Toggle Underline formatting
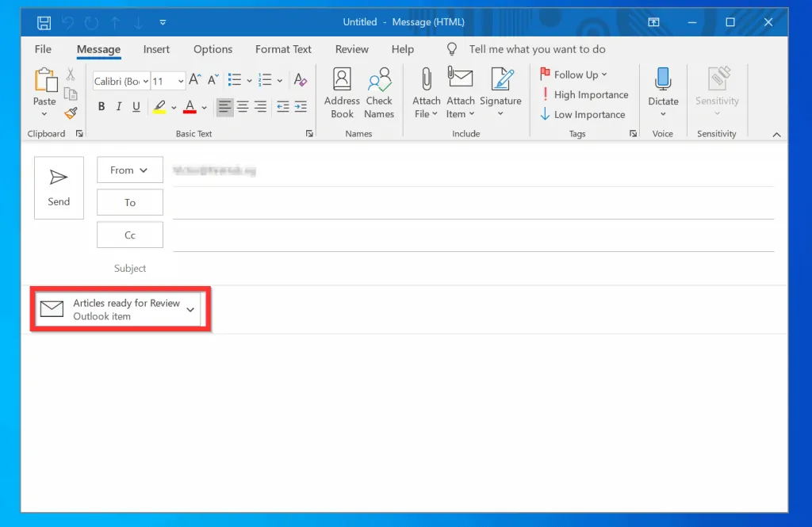The image size is (812, 527). coord(136,107)
